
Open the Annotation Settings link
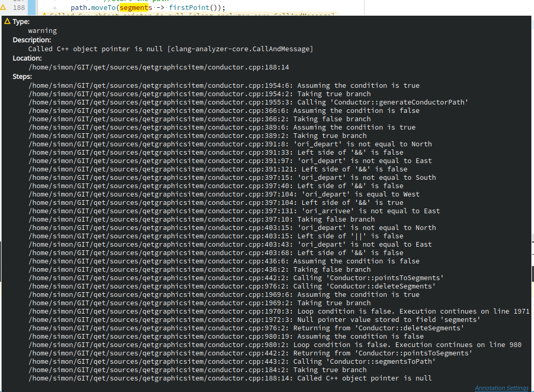(x=501, y=388)
